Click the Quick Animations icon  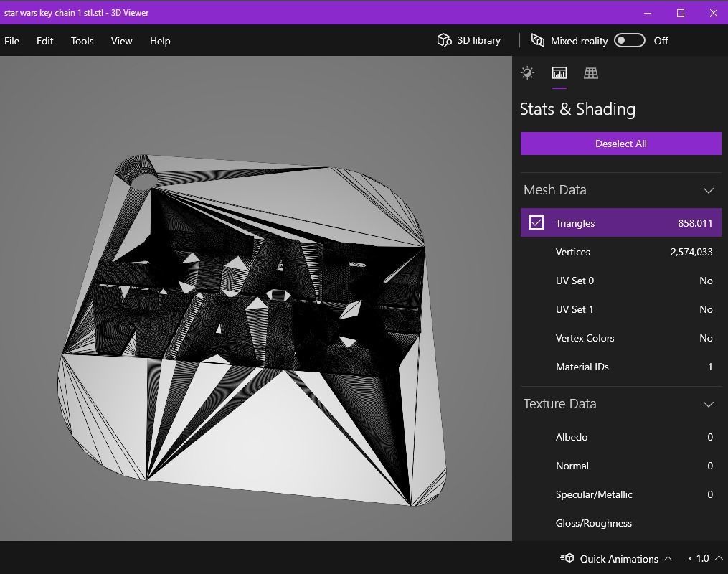pyautogui.click(x=567, y=558)
